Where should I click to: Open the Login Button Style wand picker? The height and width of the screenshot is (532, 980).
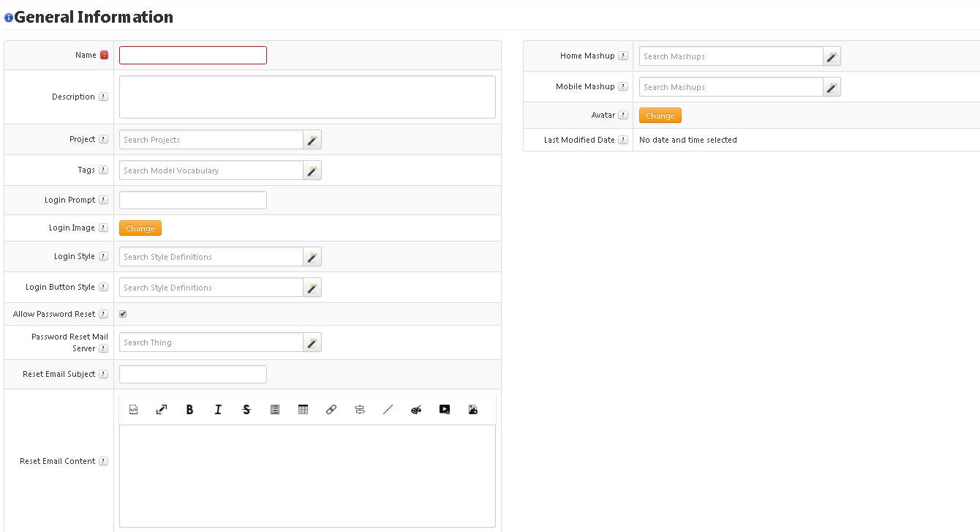coord(312,288)
